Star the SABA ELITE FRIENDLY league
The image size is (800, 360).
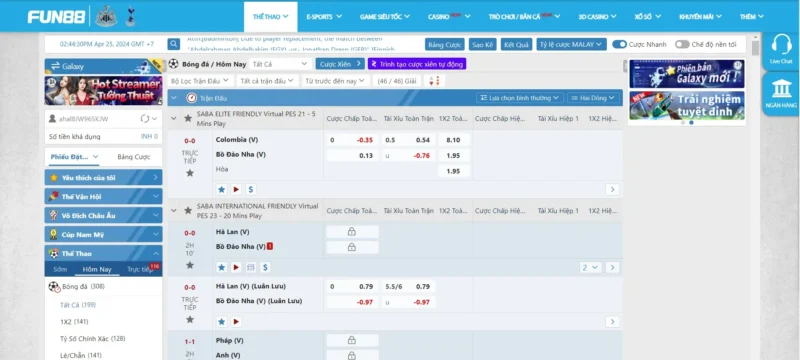click(x=188, y=118)
